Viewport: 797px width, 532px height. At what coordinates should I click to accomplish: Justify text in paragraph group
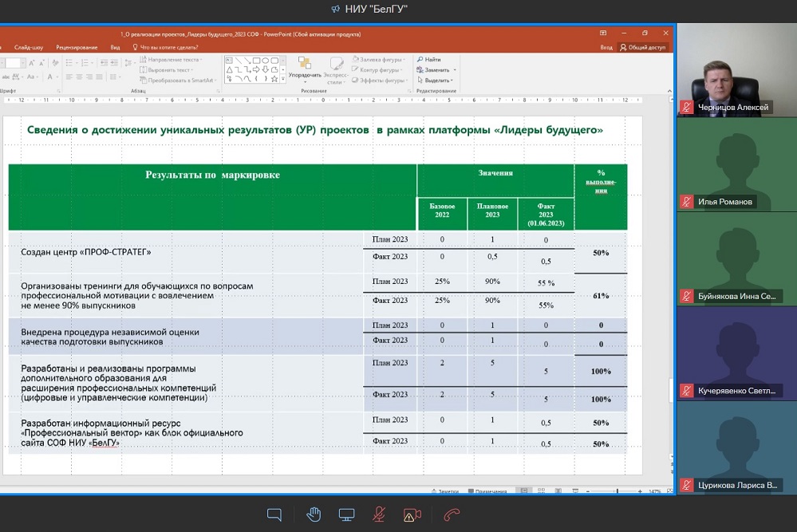click(x=100, y=77)
